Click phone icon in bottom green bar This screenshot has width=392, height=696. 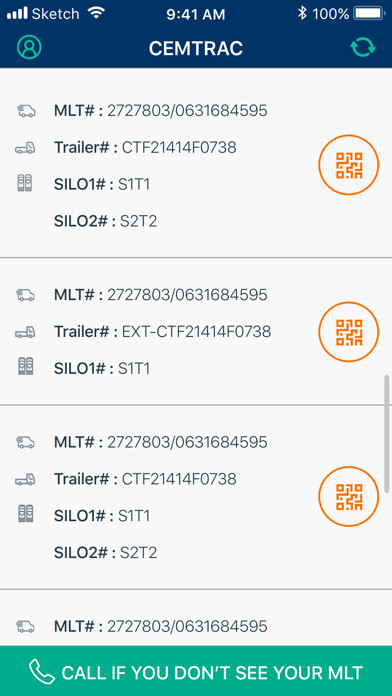(42, 672)
